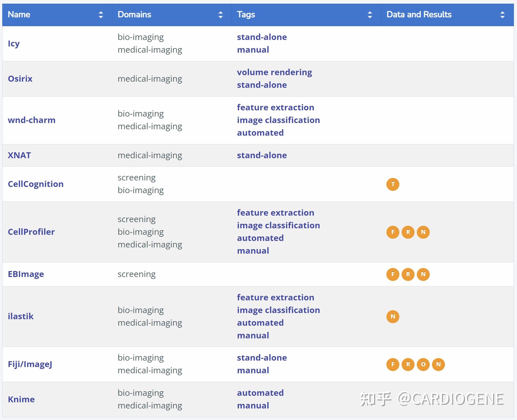Click the R badge for CellProfiler
Viewport: 517px width, 420px height.
(x=408, y=232)
